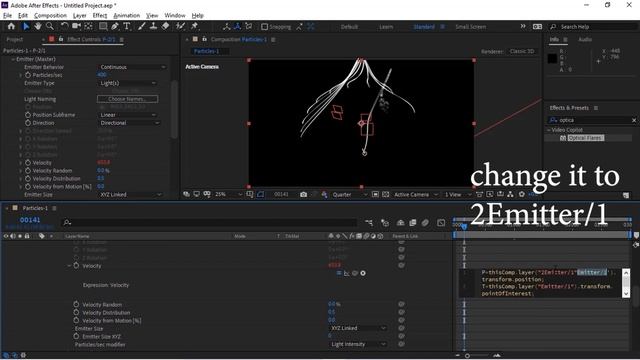This screenshot has width=640, height=360.
Task: Open the Composition menu
Action: click(50, 16)
